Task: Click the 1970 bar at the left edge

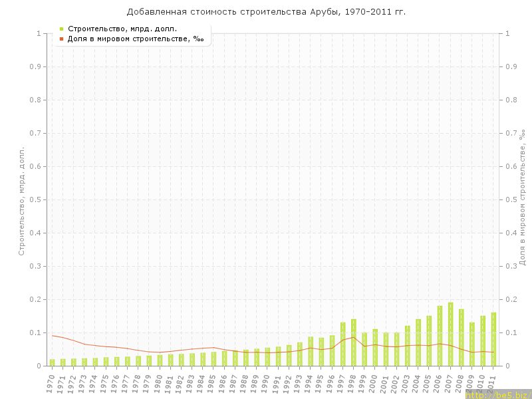Action: [x=52, y=362]
